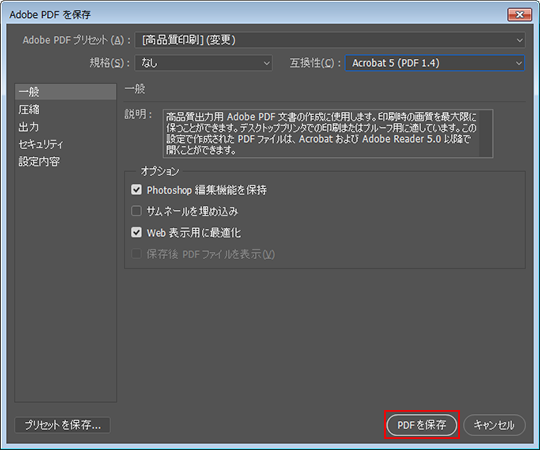Click the オプション group label

coord(160,171)
